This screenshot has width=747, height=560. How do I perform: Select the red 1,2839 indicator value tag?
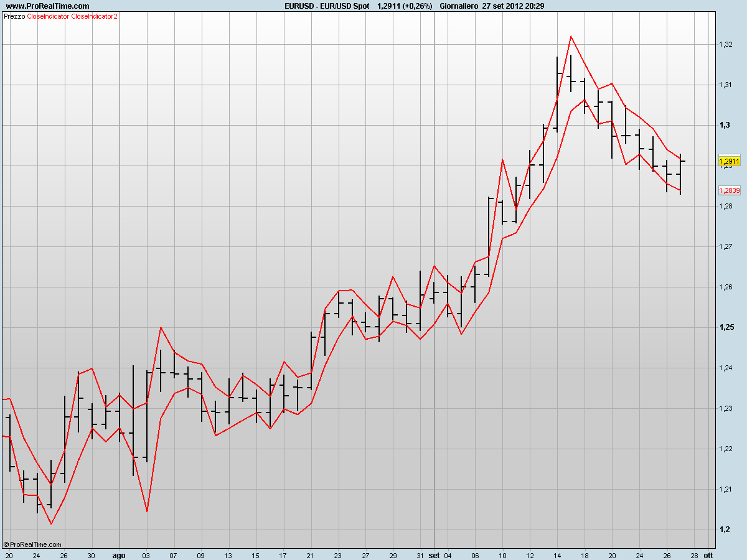pos(729,190)
